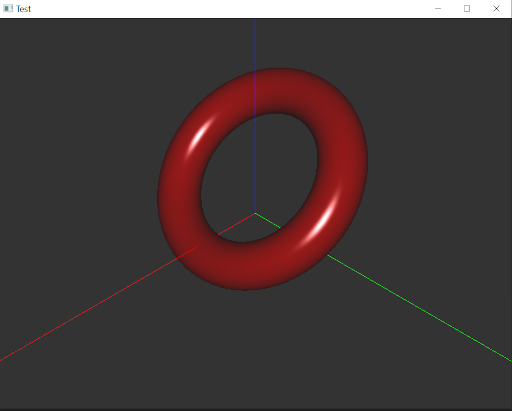
Task: Close the Test window
Action: [x=496, y=9]
